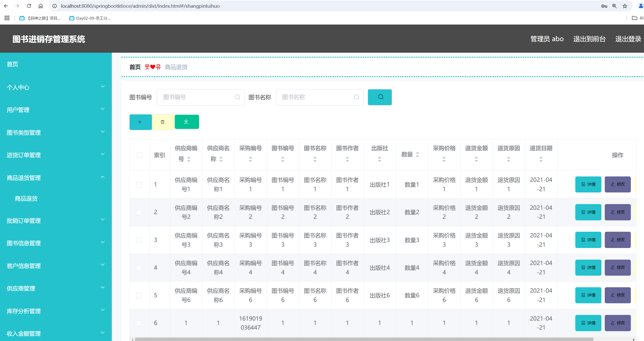The image size is (644, 341).
Task: Reload the page with browser refresh icon
Action: [x=29, y=6]
